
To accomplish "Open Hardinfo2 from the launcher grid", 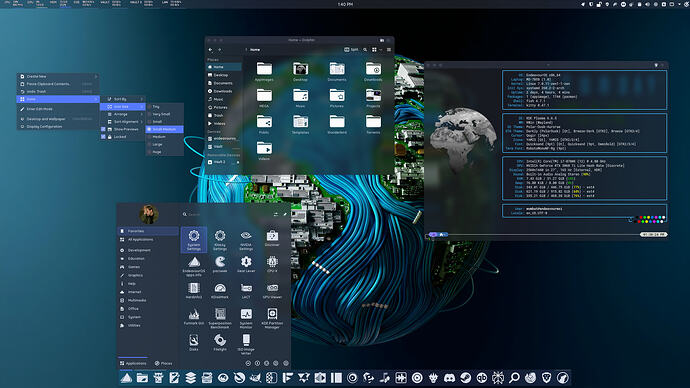I will pyautogui.click(x=194, y=291).
